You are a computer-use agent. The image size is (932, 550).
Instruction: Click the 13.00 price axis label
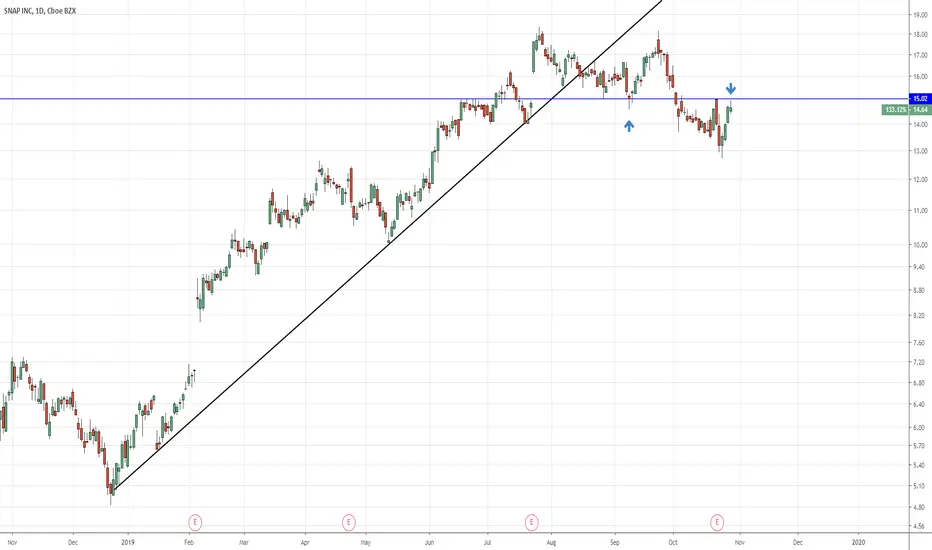coord(920,151)
